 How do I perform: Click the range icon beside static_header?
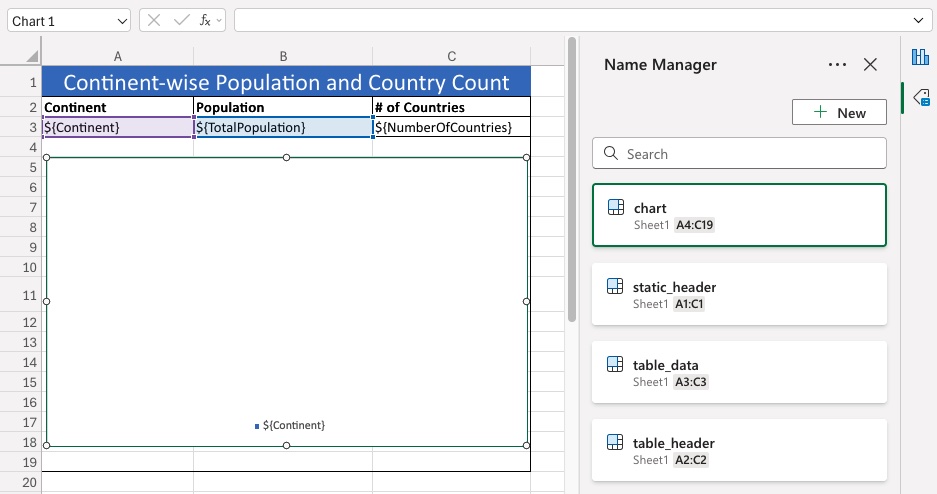615,286
